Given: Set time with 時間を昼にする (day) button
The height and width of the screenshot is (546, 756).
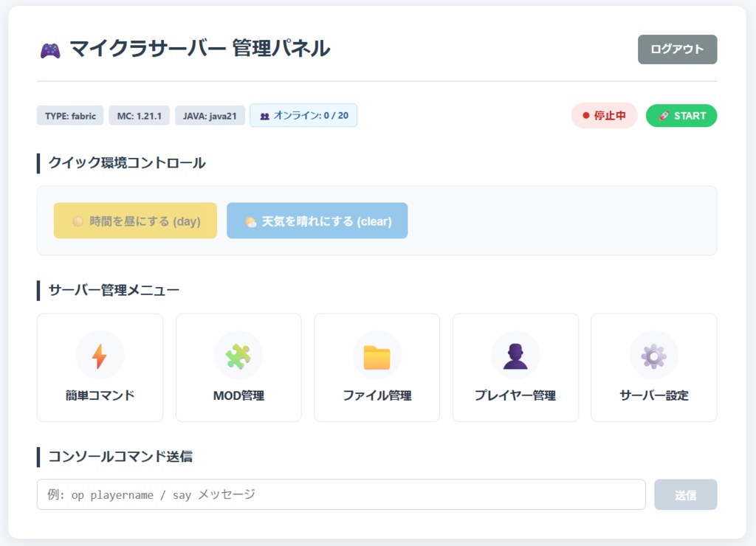Looking at the screenshot, I should click(x=135, y=221).
